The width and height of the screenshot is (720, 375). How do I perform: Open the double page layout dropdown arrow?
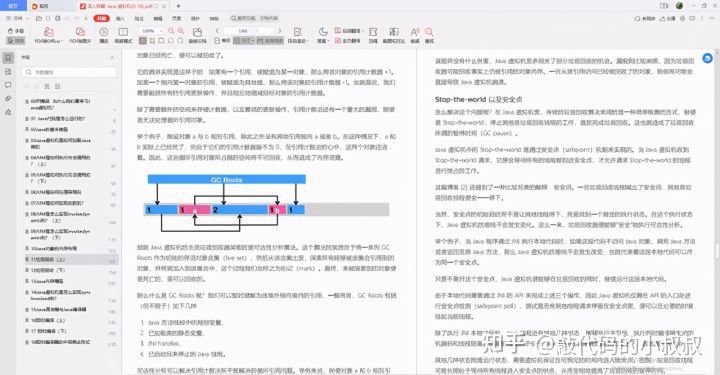point(252,40)
